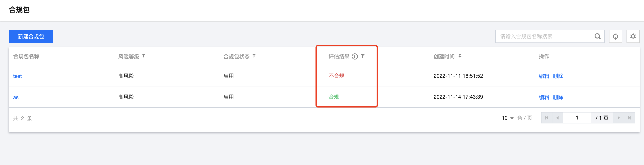Open the test compliance pack link
The image size is (644, 165).
(17, 76)
